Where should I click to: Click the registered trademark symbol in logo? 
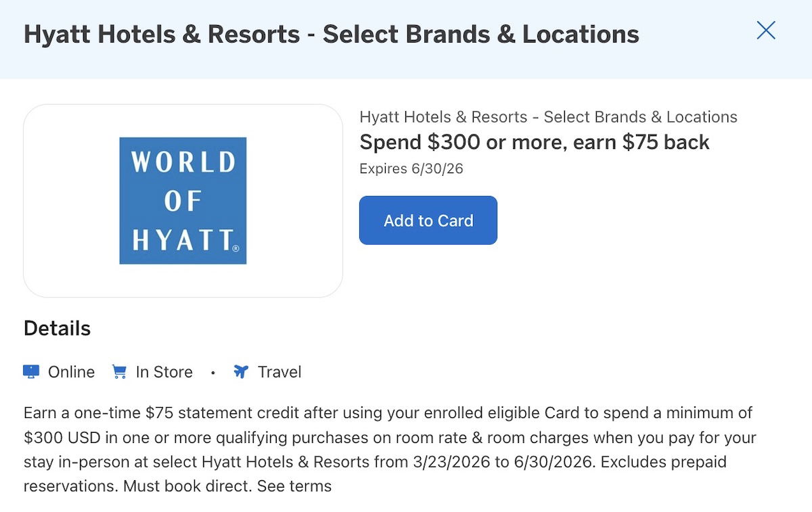pos(235,249)
